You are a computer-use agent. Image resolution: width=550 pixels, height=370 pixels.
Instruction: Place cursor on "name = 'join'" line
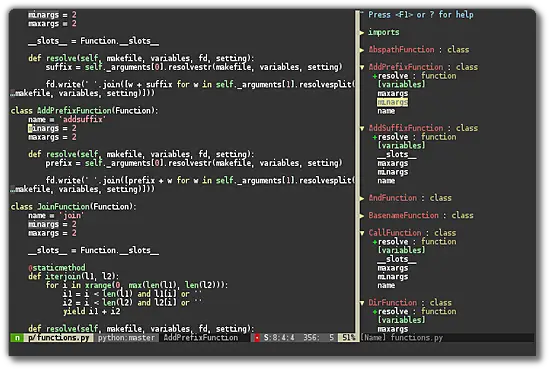point(56,216)
